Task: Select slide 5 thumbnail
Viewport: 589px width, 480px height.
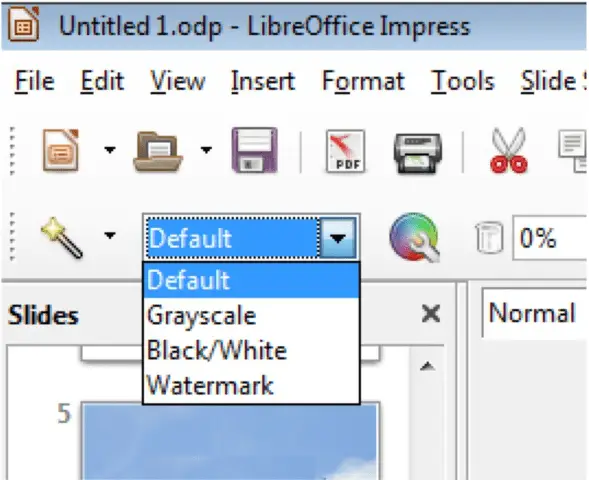Action: [230, 441]
